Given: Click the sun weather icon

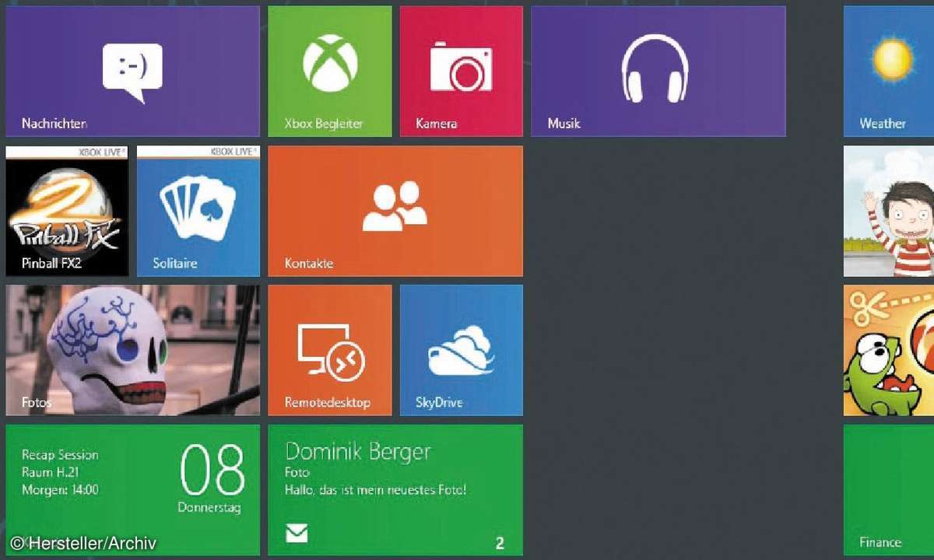Looking at the screenshot, I should coord(892,58).
